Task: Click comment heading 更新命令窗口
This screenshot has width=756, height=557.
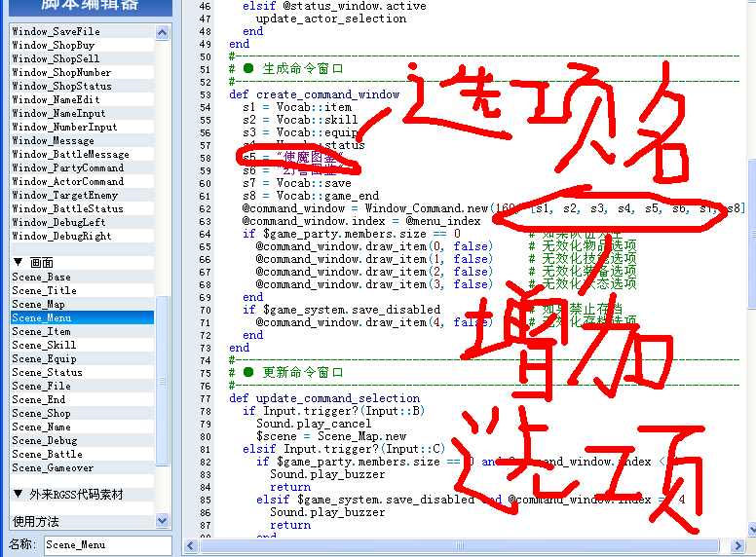Action: (x=303, y=372)
